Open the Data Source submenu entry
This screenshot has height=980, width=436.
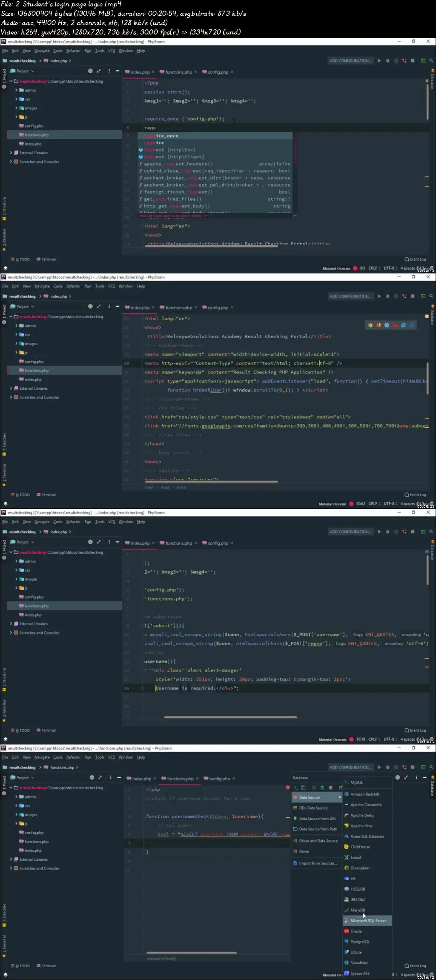(317, 797)
